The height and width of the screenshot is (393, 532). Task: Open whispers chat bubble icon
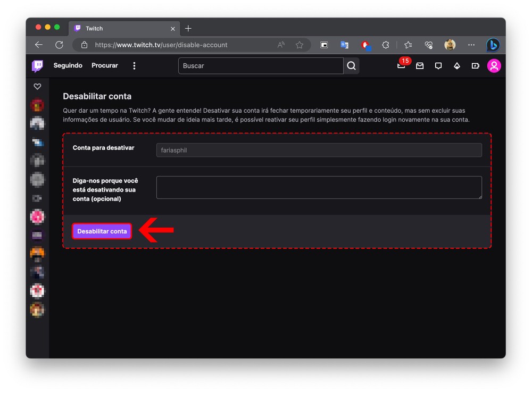pyautogui.click(x=438, y=66)
